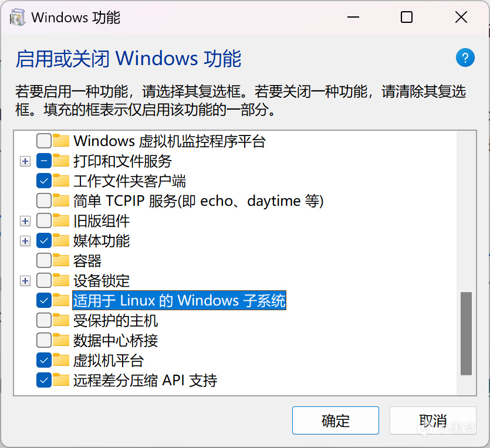This screenshot has width=490, height=448.
Task: Click the folder icon beside 媒体功能
Action: tap(61, 240)
